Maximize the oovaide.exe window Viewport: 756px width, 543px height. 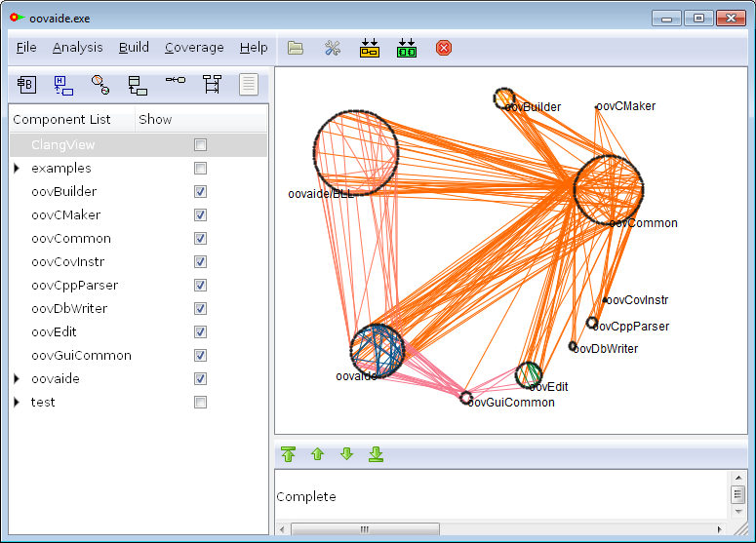pyautogui.click(x=698, y=19)
